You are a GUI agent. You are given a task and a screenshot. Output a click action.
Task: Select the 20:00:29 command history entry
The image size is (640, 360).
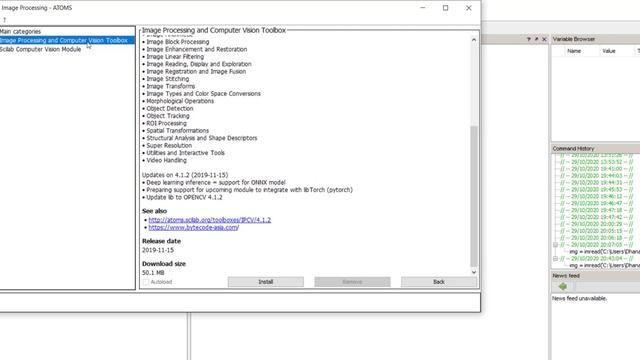596,224
